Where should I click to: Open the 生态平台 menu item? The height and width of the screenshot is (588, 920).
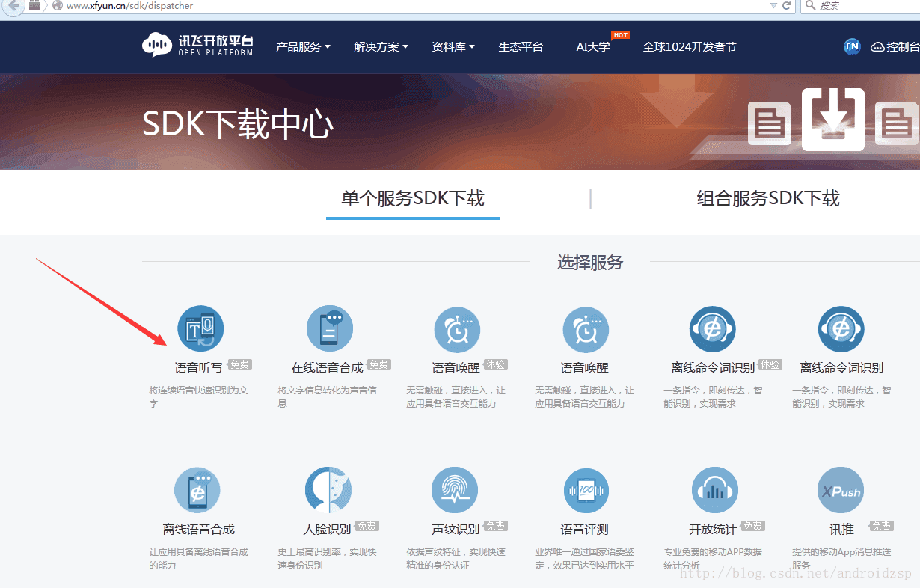click(x=521, y=46)
